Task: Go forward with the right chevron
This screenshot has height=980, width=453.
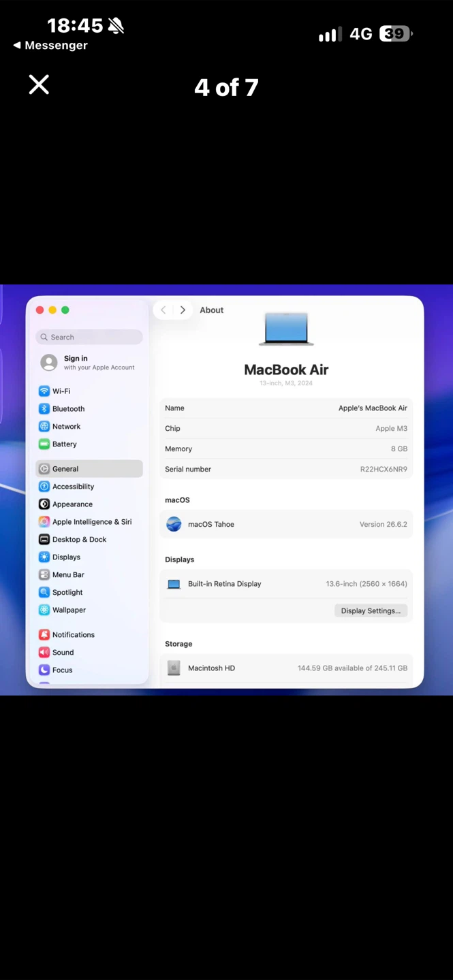Action: [183, 310]
